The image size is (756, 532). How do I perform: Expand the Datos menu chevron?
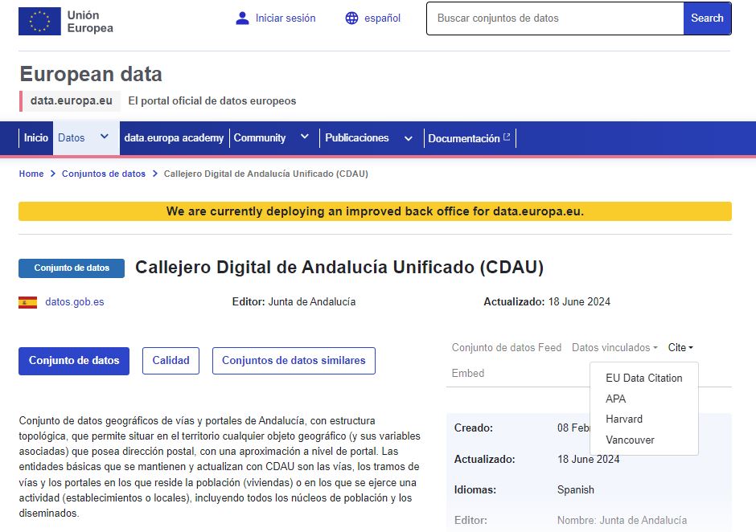[104, 137]
